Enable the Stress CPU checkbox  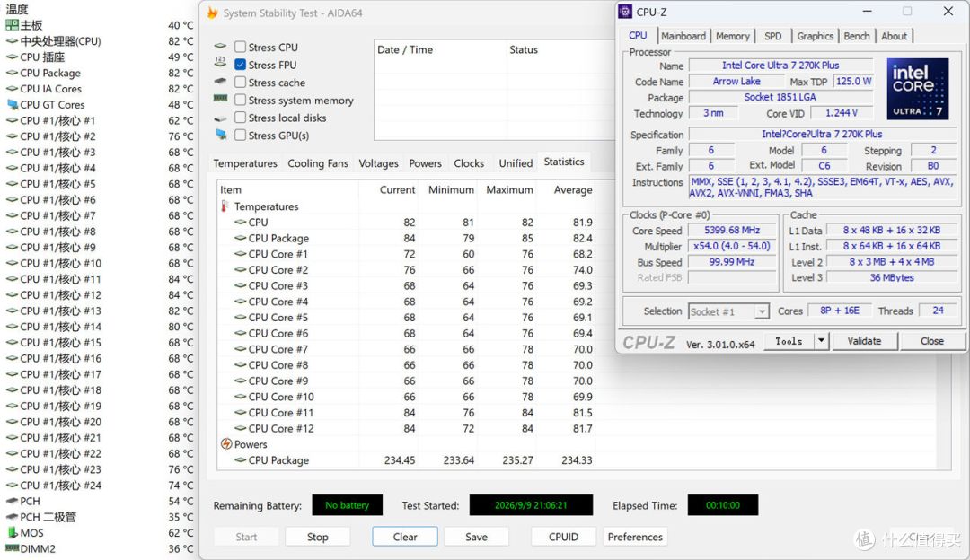(240, 47)
